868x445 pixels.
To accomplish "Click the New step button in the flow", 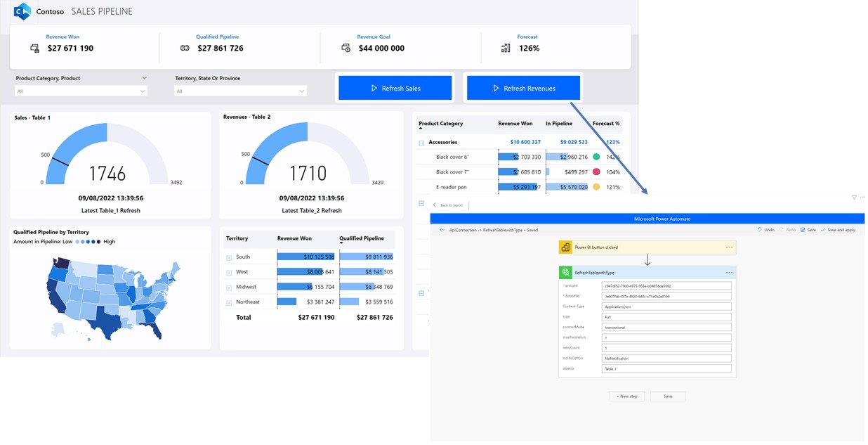I will [626, 396].
